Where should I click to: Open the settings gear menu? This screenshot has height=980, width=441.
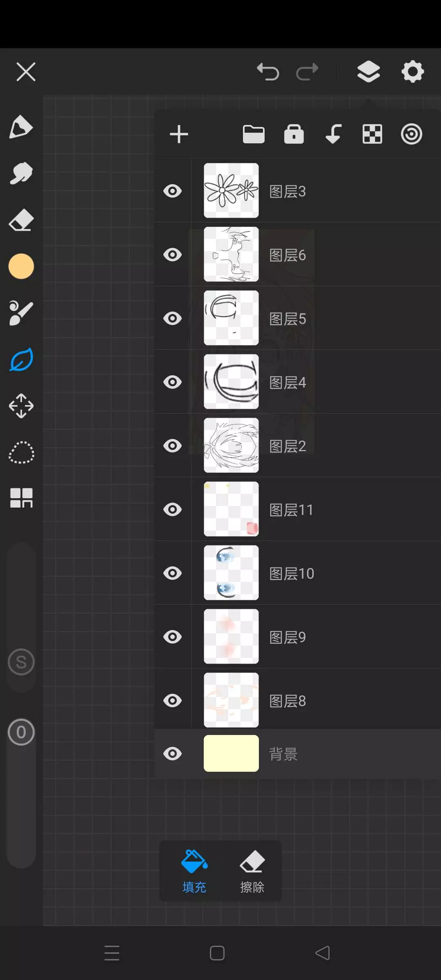(x=412, y=72)
